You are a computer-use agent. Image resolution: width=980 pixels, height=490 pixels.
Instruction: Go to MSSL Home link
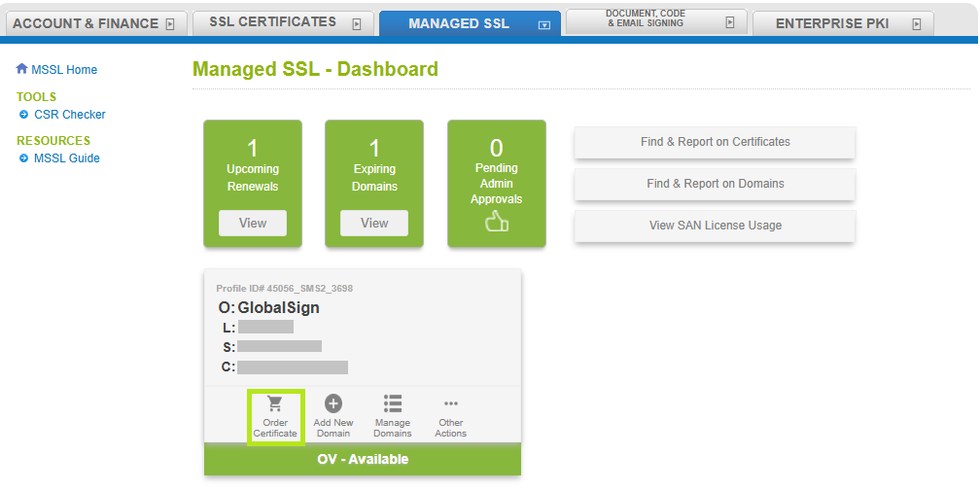click(64, 70)
